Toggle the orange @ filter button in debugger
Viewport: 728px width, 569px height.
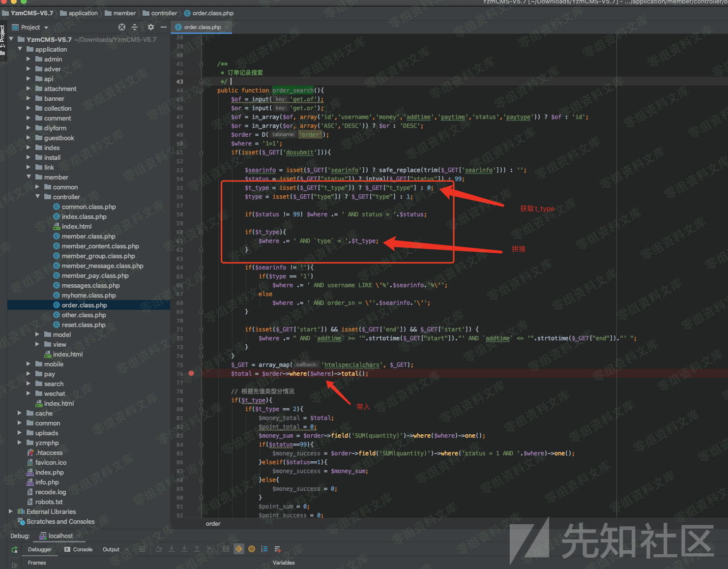pos(252,549)
